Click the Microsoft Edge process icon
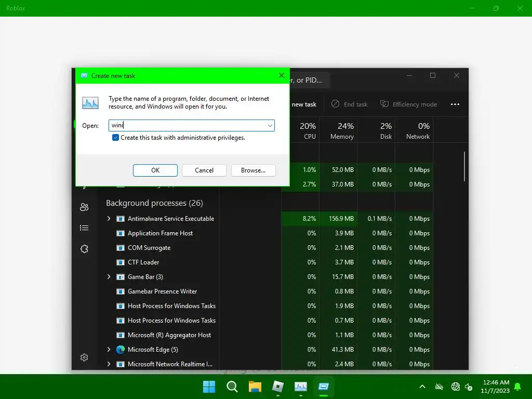The width and height of the screenshot is (532, 399). pyautogui.click(x=121, y=350)
